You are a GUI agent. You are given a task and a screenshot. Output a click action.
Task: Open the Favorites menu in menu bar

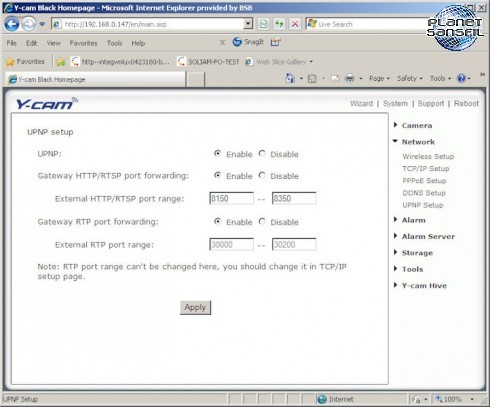83,43
